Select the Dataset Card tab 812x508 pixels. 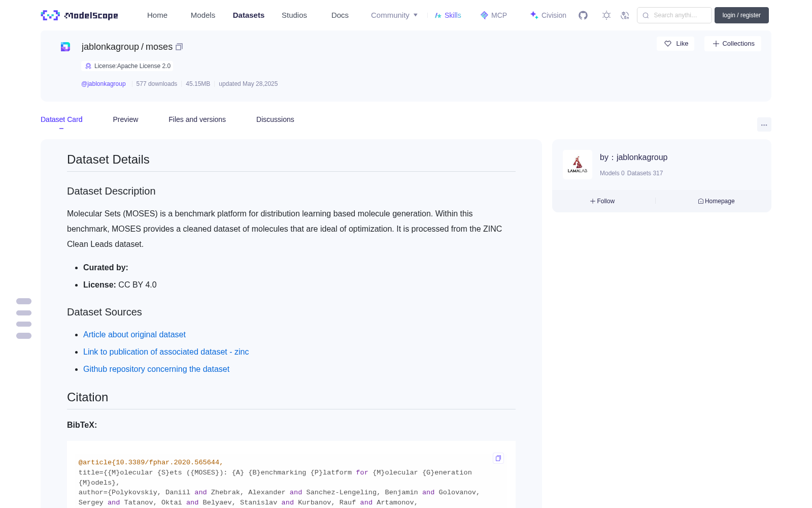(61, 119)
